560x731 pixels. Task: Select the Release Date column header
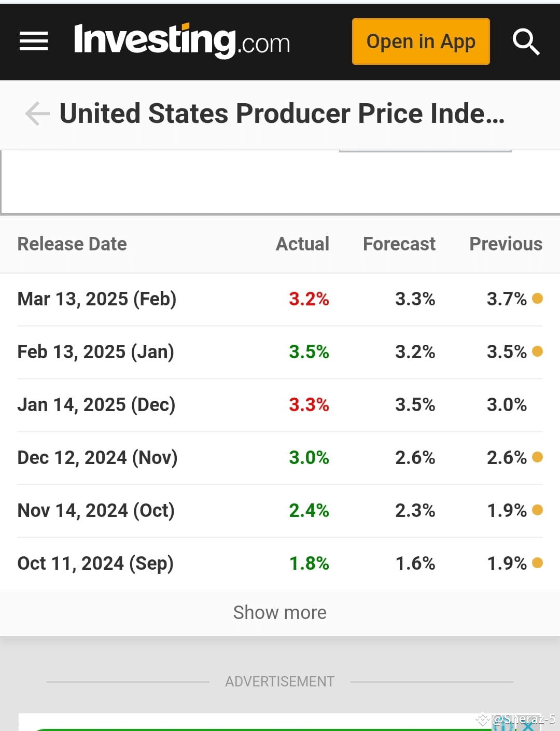72,244
